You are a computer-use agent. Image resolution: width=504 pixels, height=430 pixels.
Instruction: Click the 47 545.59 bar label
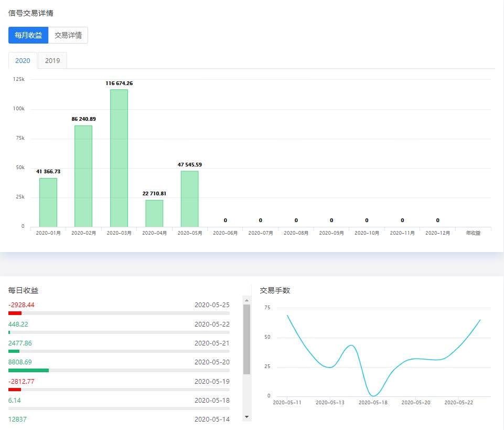pos(190,165)
